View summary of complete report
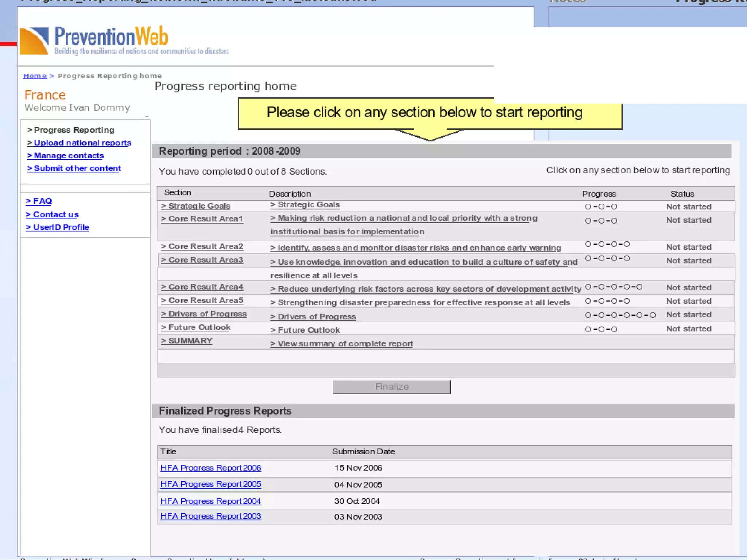The width and height of the screenshot is (747, 560). [342, 344]
